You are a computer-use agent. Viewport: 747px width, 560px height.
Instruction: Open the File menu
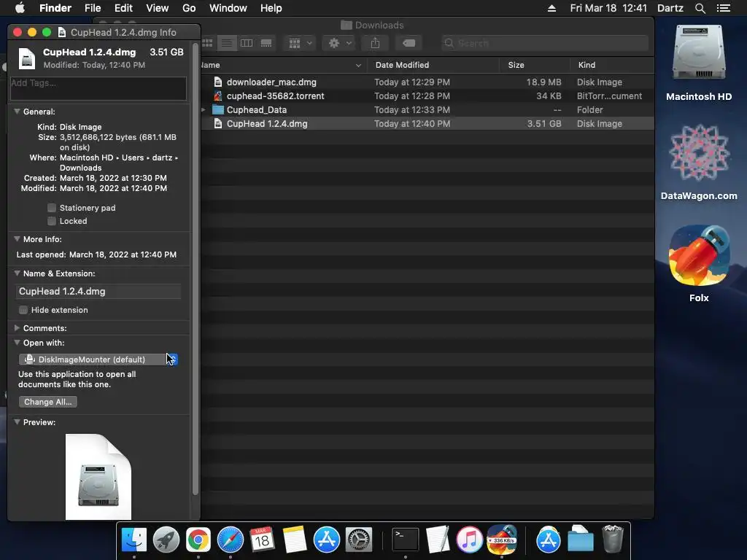(93, 8)
